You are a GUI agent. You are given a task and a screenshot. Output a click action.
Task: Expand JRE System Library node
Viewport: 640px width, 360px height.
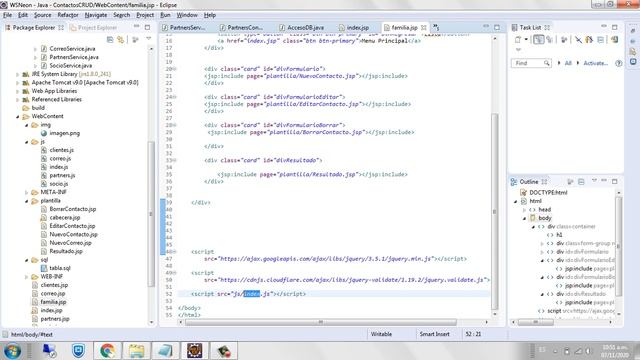coord(18,74)
